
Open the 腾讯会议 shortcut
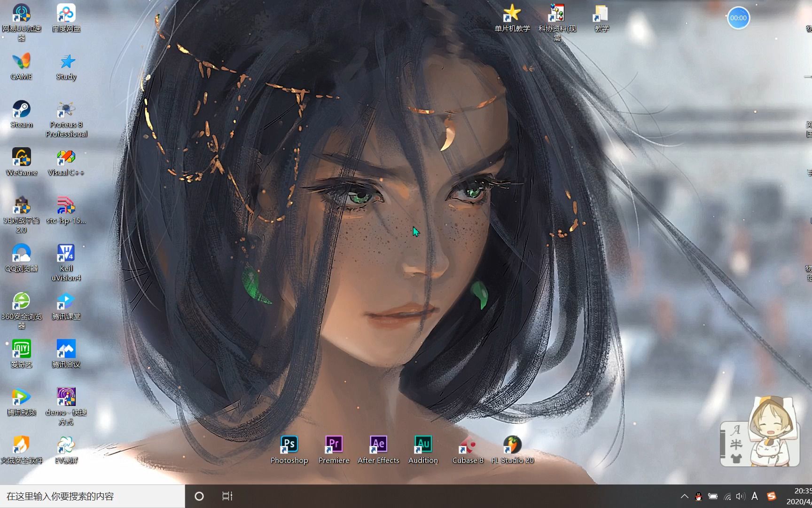(66, 354)
